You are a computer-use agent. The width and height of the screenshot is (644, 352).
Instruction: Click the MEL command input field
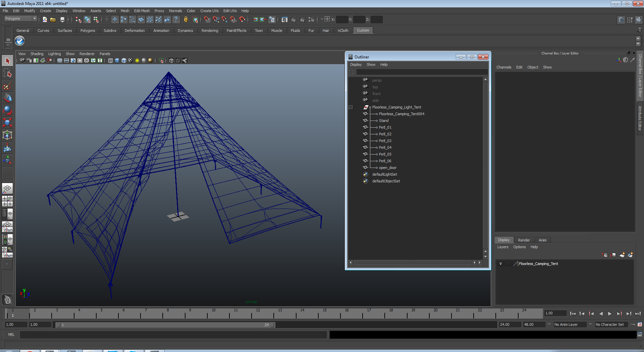pos(173,335)
